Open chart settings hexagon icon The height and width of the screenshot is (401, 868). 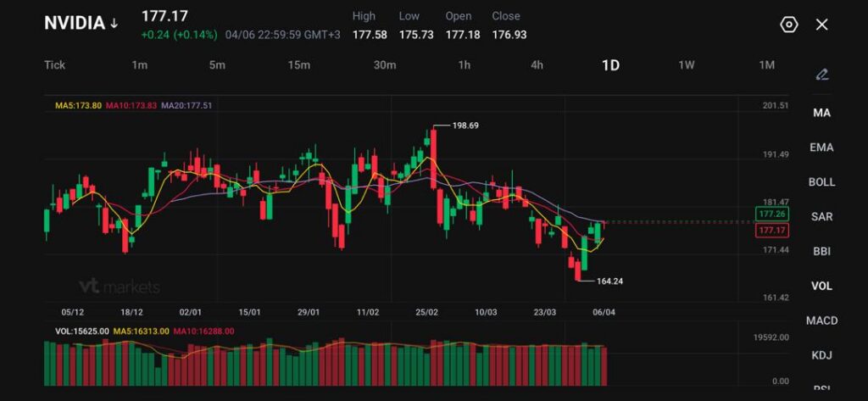(x=788, y=25)
